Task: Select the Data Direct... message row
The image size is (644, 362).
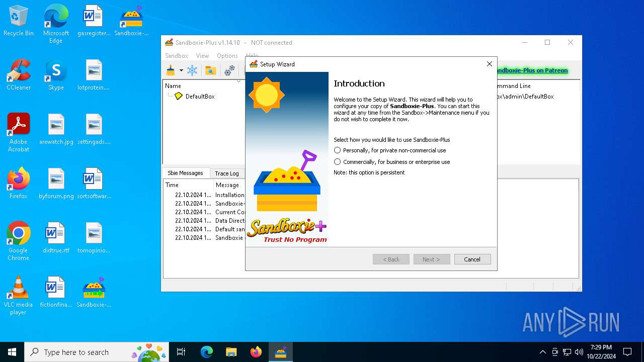Action: pos(204,221)
